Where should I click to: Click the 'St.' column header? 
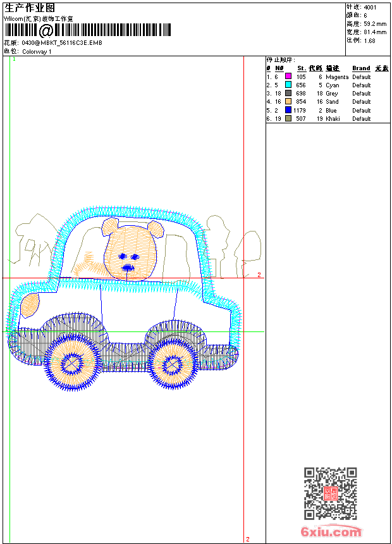tap(302, 68)
